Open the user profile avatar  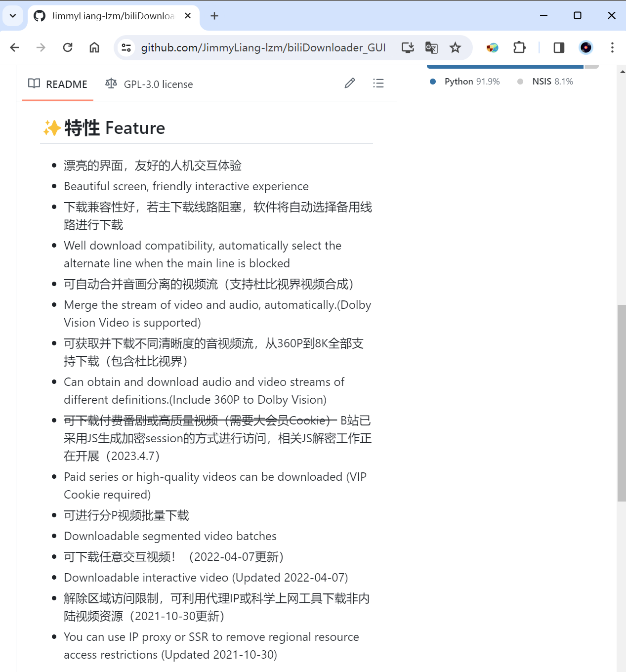[x=585, y=47]
